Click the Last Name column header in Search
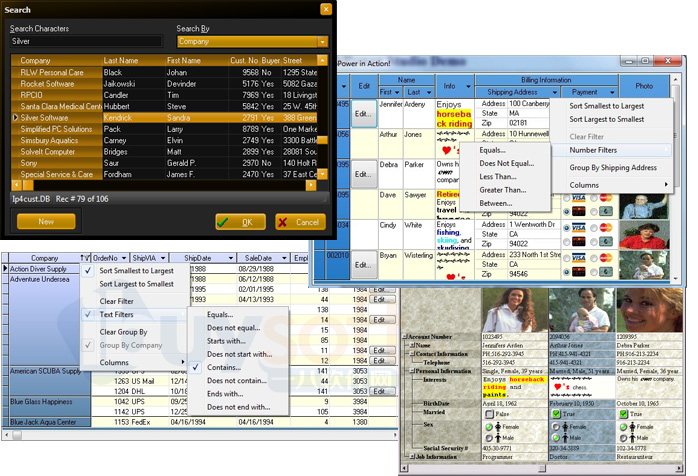The height and width of the screenshot is (476, 698). click(133, 61)
